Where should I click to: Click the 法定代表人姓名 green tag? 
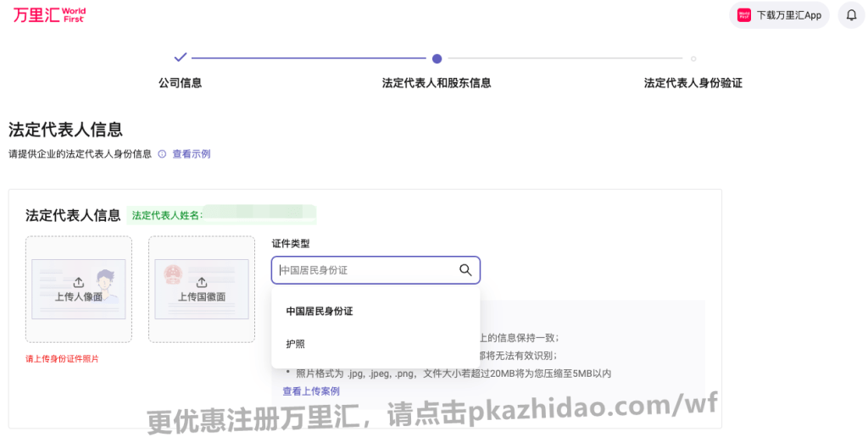[221, 215]
